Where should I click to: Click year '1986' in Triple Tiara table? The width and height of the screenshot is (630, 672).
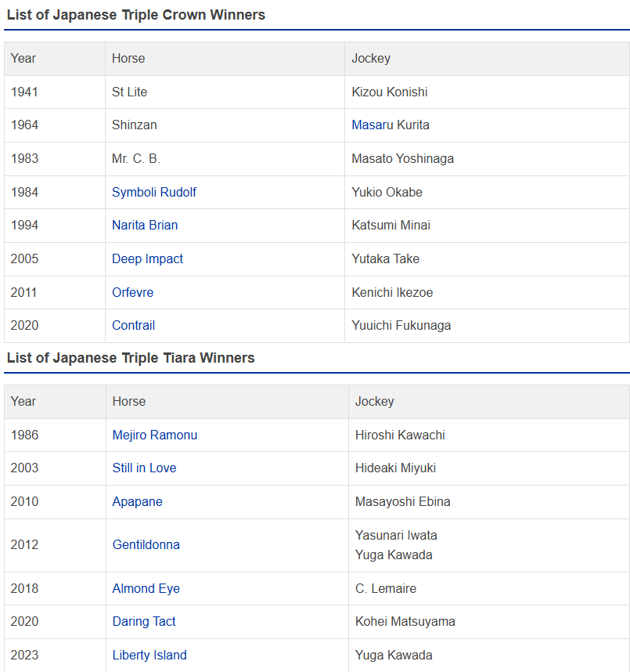point(24,435)
